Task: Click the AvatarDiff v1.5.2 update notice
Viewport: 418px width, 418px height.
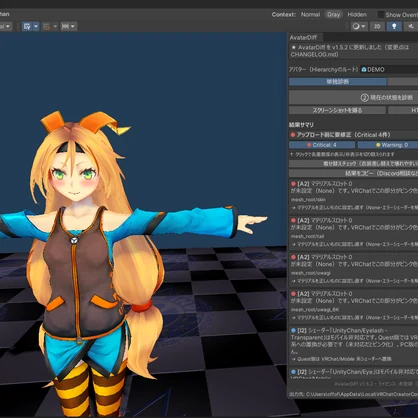Action: click(x=353, y=51)
